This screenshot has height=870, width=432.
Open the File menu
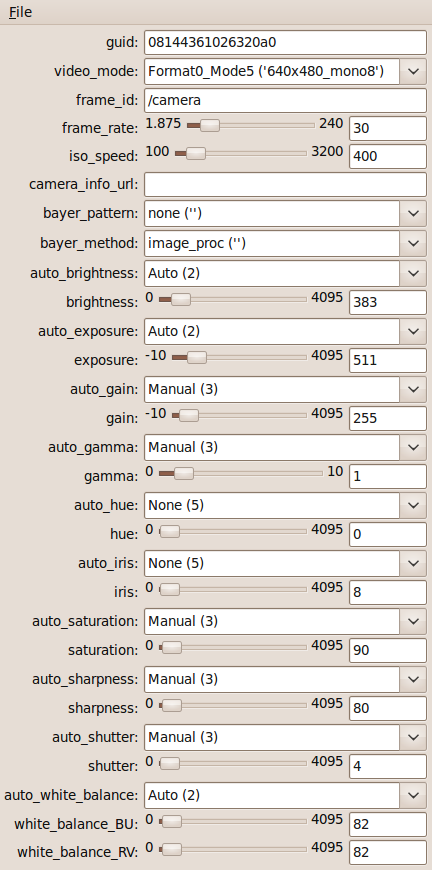(x=21, y=12)
